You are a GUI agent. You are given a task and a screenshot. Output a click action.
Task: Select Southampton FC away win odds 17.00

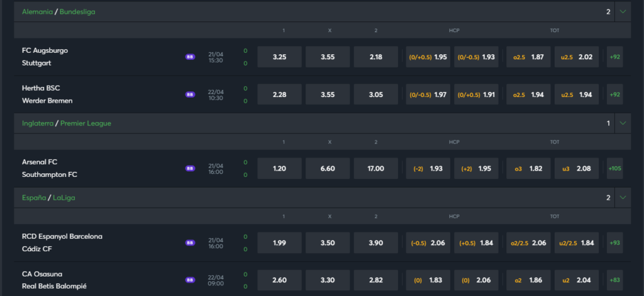pyautogui.click(x=376, y=168)
